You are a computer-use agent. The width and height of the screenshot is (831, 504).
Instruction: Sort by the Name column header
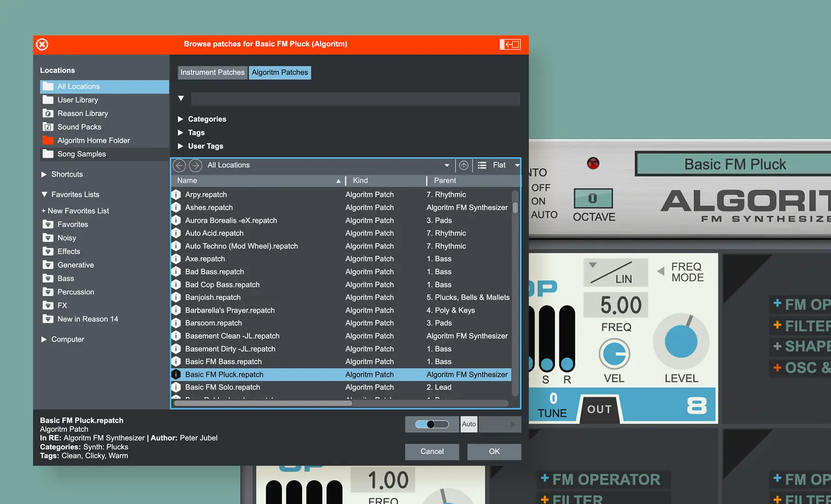258,181
